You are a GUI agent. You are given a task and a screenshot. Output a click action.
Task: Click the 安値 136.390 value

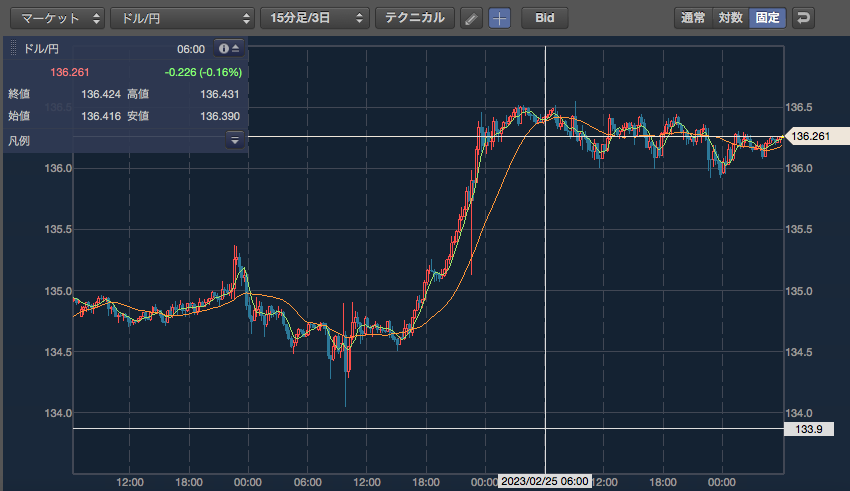(220, 116)
